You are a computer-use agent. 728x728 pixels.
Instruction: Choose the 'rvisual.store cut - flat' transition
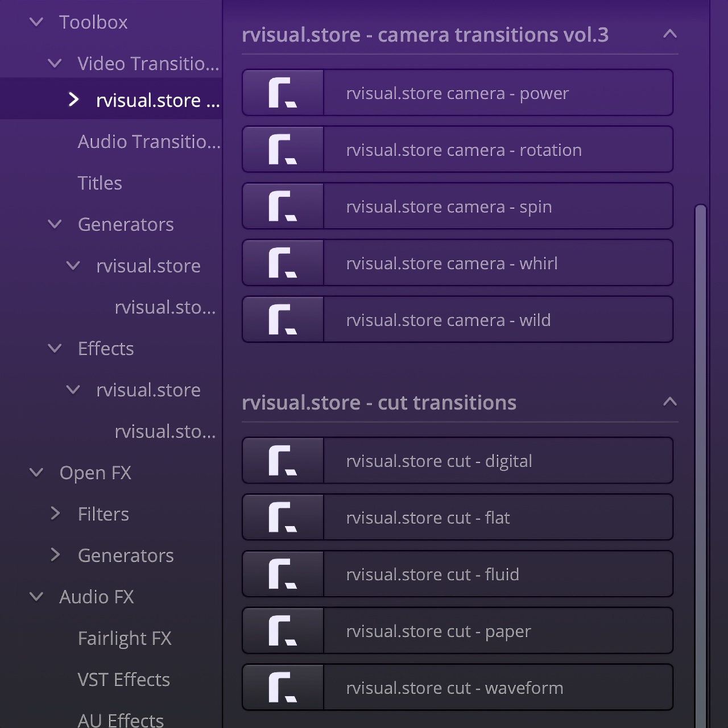(x=428, y=518)
